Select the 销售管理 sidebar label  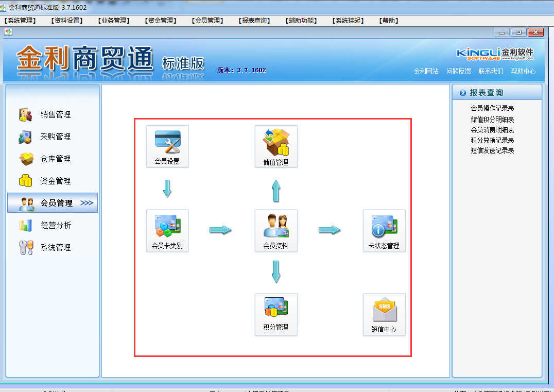tap(56, 114)
